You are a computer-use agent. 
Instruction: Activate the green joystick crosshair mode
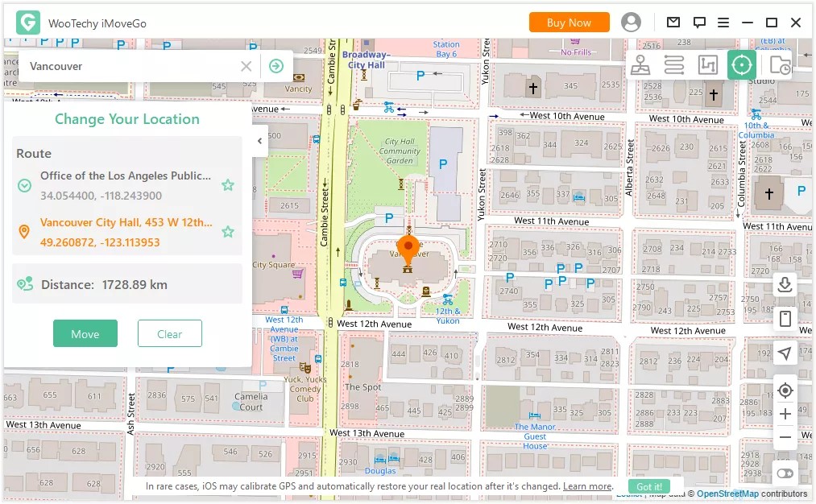click(x=741, y=64)
